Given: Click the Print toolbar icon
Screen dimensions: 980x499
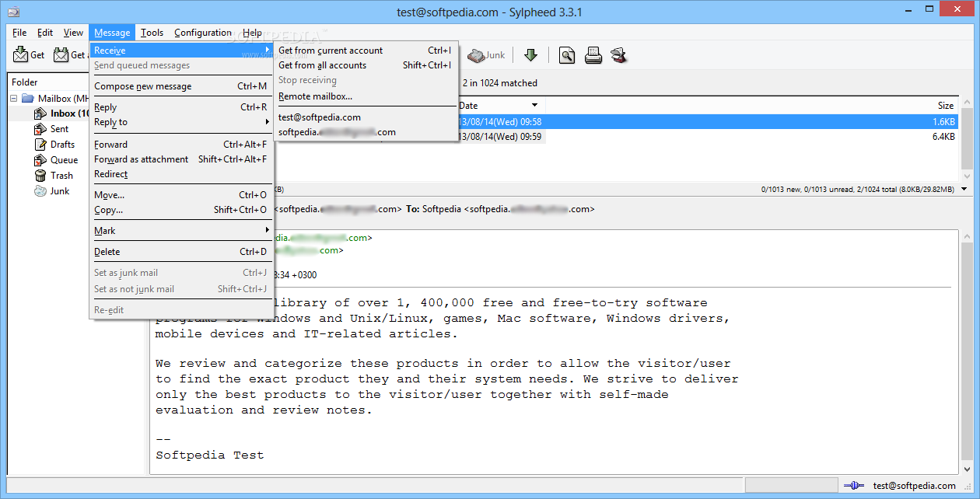Looking at the screenshot, I should tap(593, 55).
